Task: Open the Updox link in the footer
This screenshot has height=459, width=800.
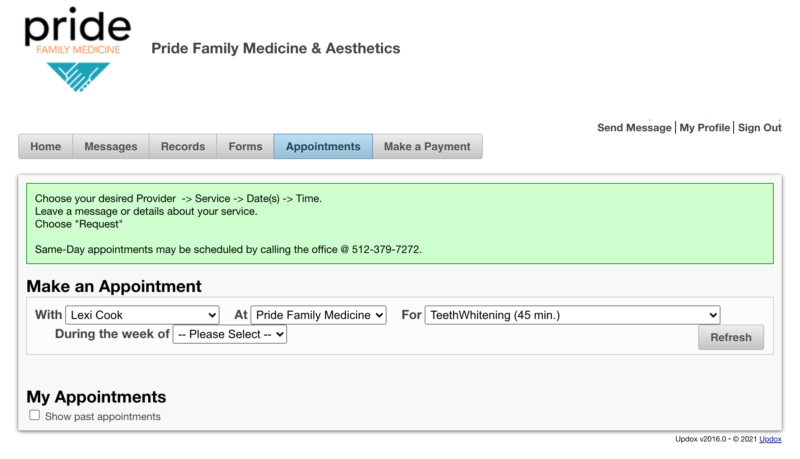Action: (x=770, y=439)
